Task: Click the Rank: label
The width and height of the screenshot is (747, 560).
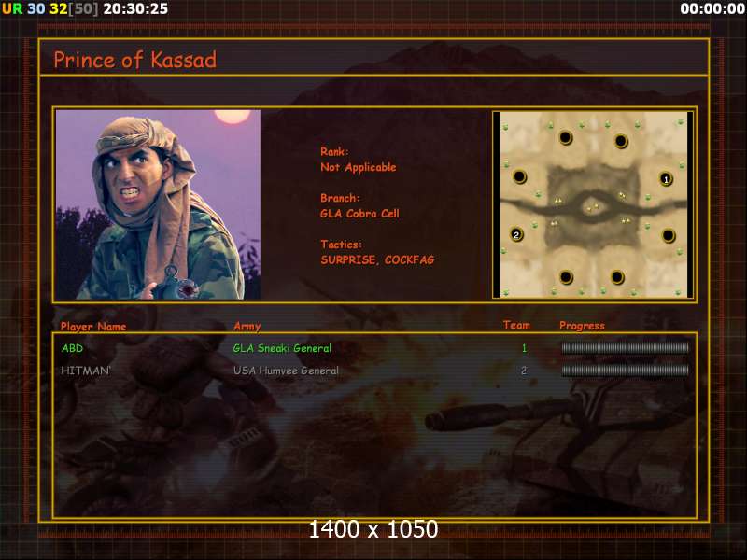Action: point(334,151)
